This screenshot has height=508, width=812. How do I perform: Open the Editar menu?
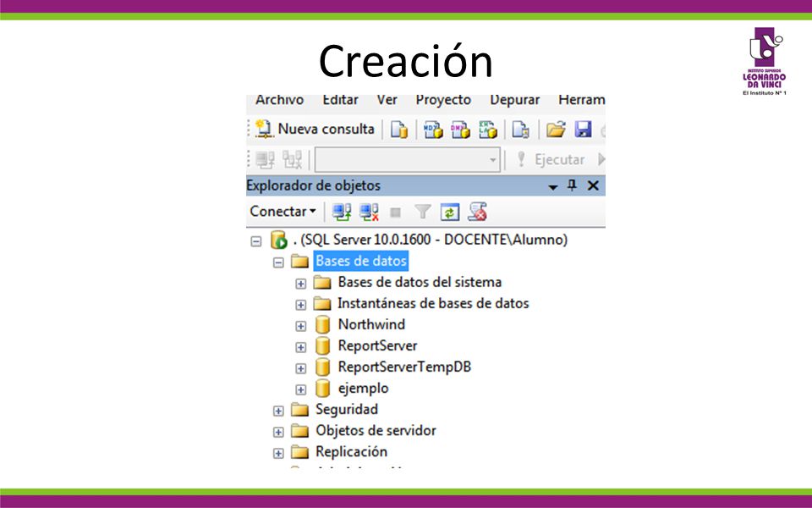(x=340, y=100)
